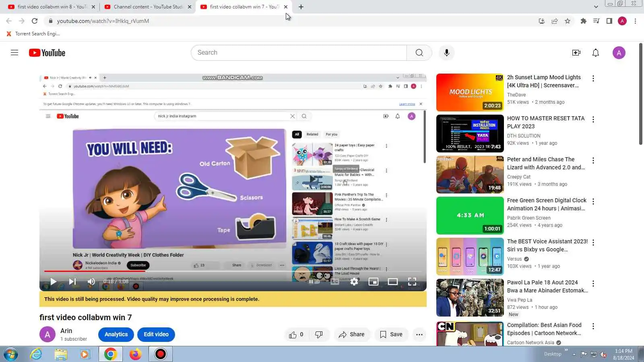Share this page from address bar
This screenshot has width=644, height=362.
(x=555, y=21)
